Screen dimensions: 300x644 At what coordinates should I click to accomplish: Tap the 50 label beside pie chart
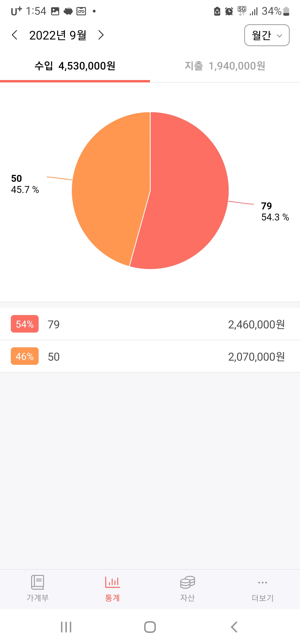click(16, 179)
